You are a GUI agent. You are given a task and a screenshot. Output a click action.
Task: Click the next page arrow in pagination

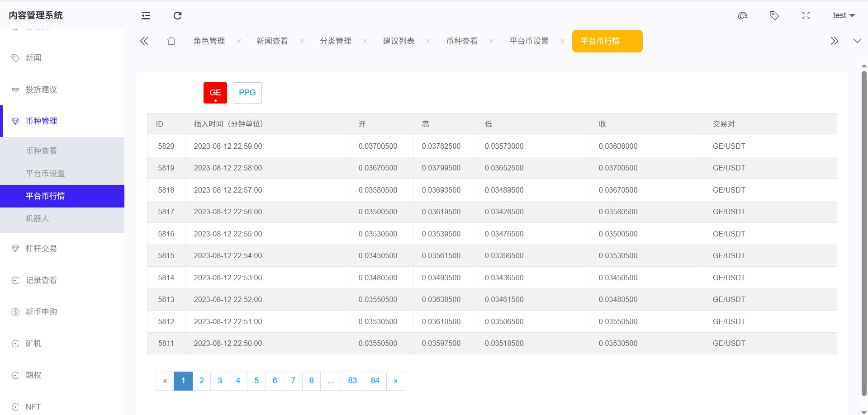[395, 381]
